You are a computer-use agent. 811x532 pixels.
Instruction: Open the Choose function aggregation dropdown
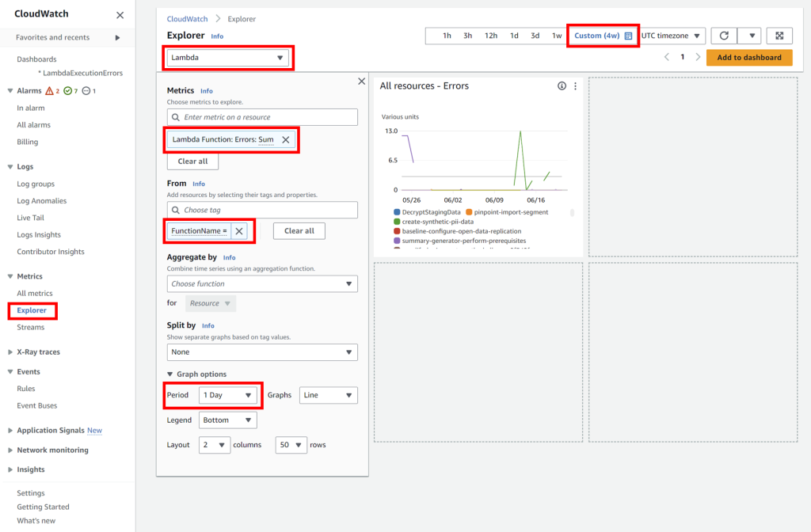point(261,283)
